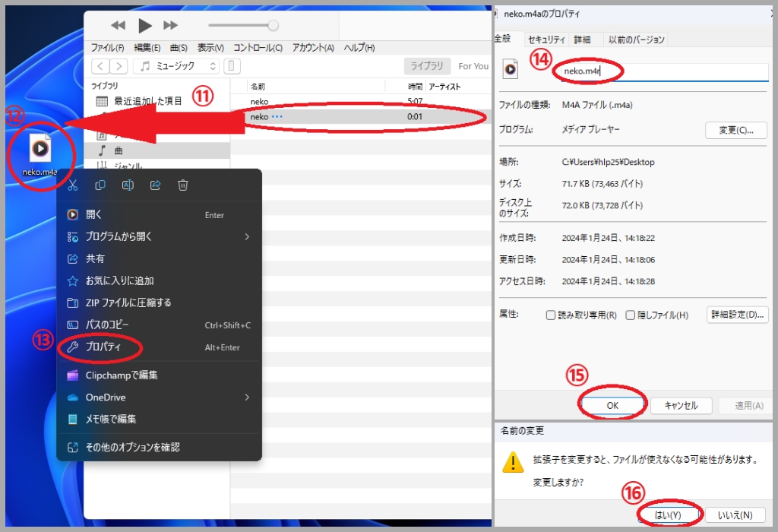Screen dimensions: 778x532
Task: Click the 変更(C)... button for program
Action: (x=735, y=130)
